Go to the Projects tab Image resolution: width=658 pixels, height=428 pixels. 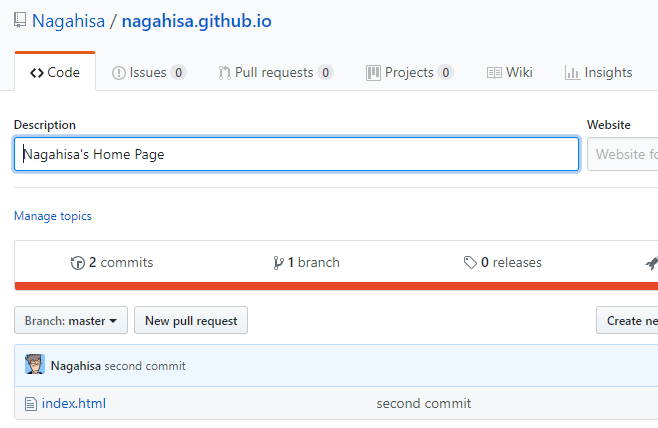click(409, 72)
